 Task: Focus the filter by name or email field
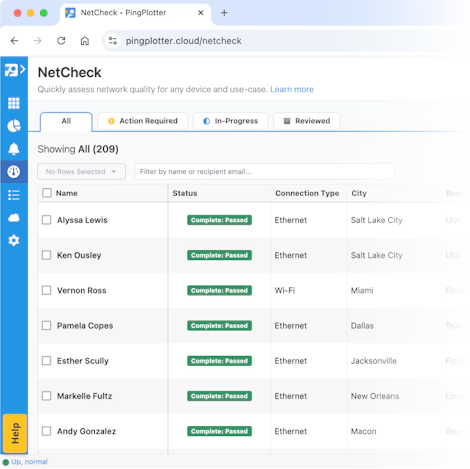pos(264,172)
